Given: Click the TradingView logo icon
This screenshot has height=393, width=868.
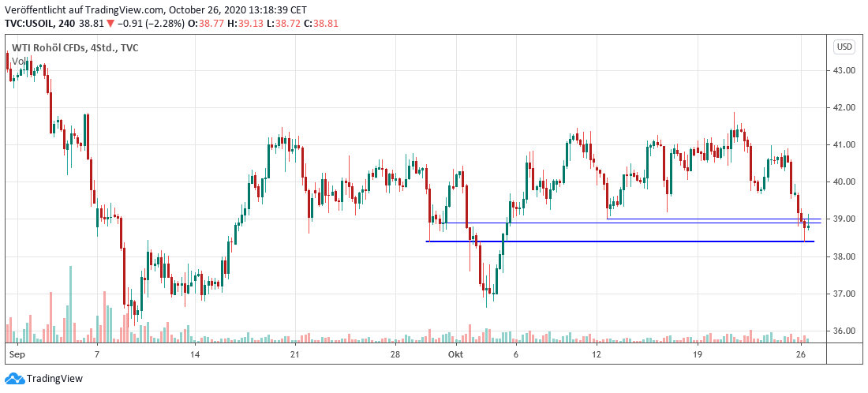Looking at the screenshot, I should pyautogui.click(x=15, y=378).
